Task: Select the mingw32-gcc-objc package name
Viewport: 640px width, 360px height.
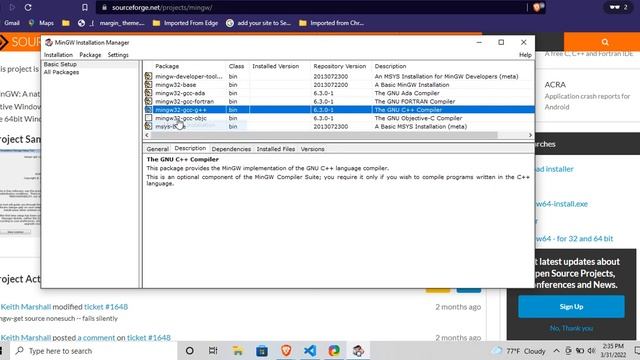Action: 181,118
